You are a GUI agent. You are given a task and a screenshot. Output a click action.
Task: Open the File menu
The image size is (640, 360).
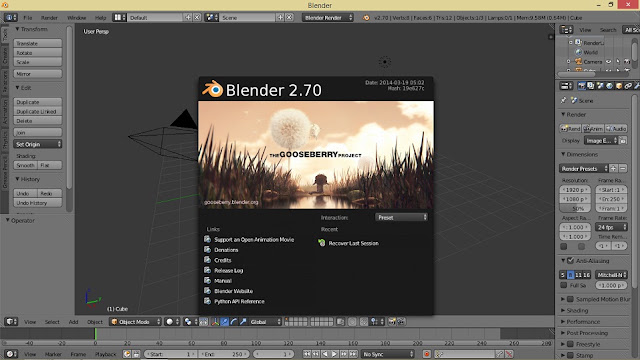coord(28,18)
